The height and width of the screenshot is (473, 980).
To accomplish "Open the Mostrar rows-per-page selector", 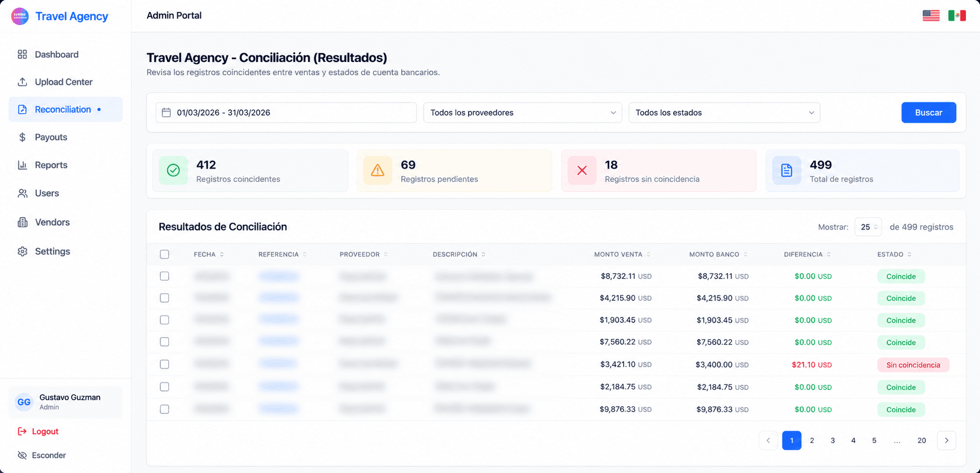I will 868,227.
